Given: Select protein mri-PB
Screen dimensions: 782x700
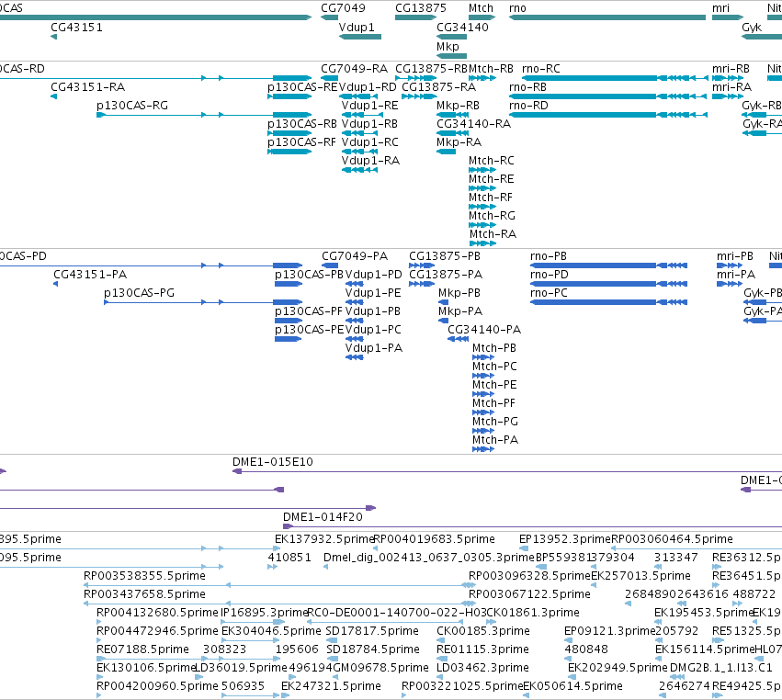Looking at the screenshot, I should 730,265.
